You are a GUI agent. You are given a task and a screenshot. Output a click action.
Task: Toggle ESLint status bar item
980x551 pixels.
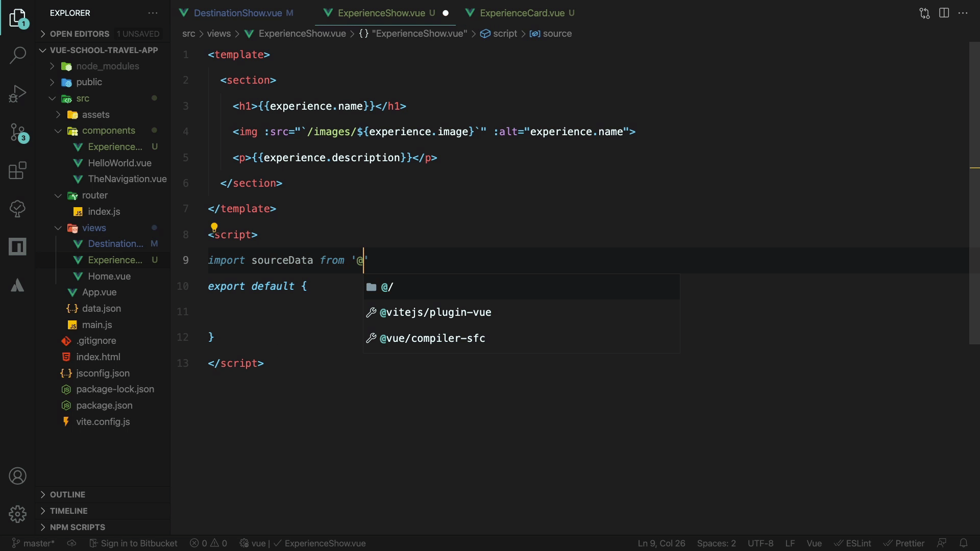pyautogui.click(x=853, y=543)
